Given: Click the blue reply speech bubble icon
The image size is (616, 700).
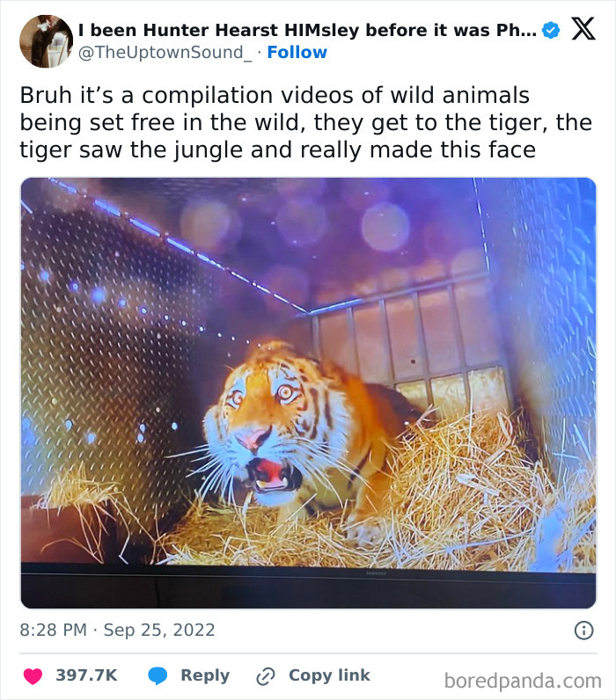Looking at the screenshot, I should point(158,675).
